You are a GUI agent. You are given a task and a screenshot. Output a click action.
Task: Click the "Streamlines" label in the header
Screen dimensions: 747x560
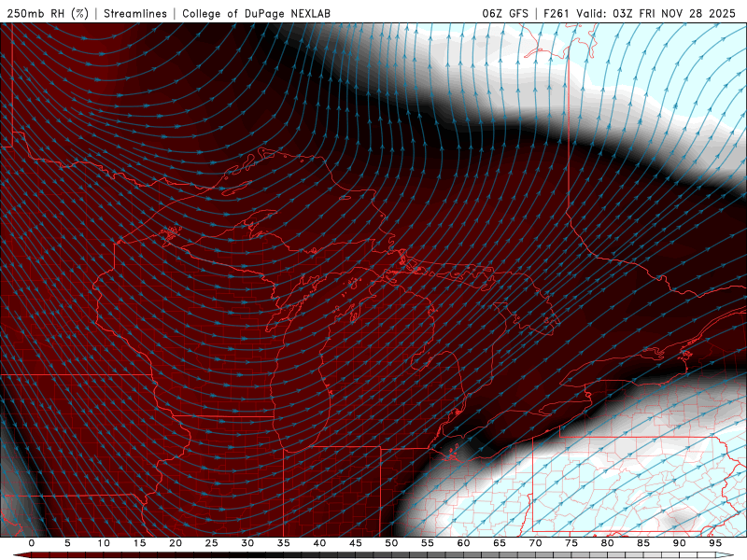point(135,13)
